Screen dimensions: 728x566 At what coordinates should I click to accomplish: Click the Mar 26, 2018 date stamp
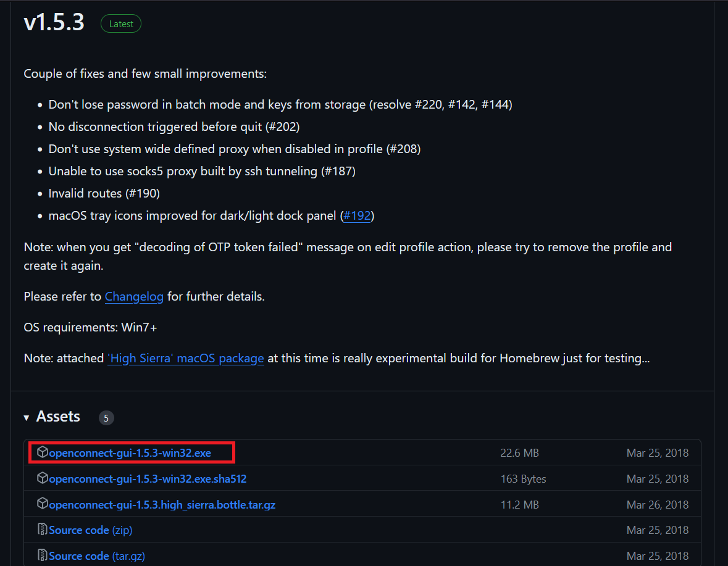pyautogui.click(x=658, y=505)
